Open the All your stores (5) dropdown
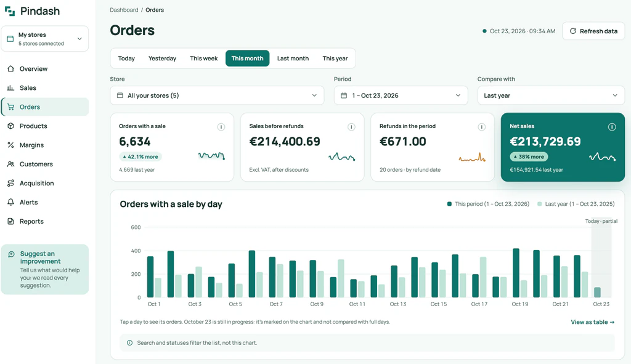631x364 pixels. click(x=217, y=95)
